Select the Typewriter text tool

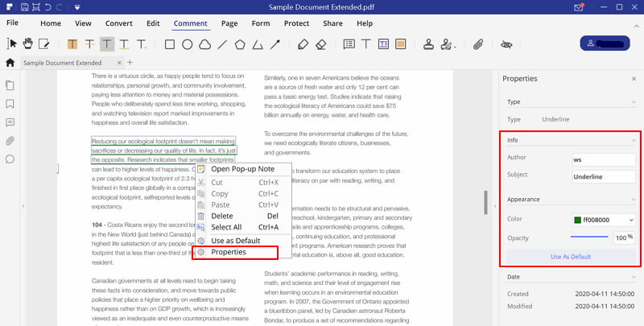[x=366, y=44]
